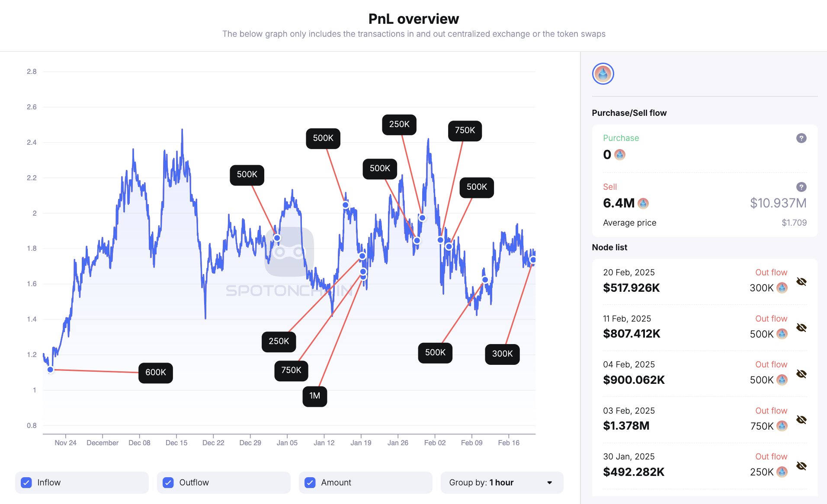This screenshot has height=504, width=827.
Task: Open the Group by 1 hour dropdown
Action: 501,483
